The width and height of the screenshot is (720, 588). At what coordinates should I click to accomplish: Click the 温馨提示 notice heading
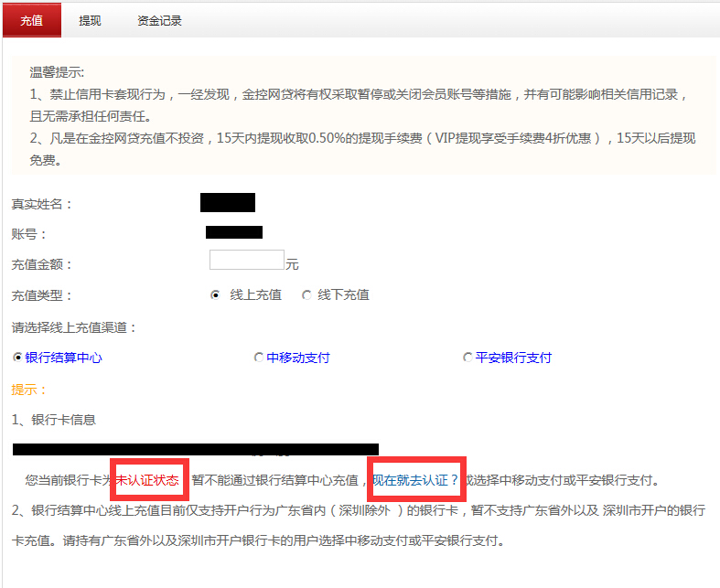click(x=57, y=72)
